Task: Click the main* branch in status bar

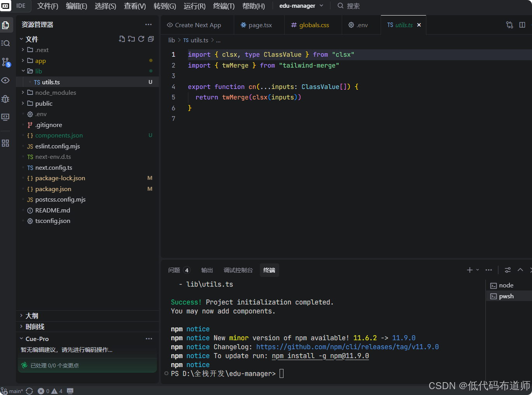Action: pos(12,391)
